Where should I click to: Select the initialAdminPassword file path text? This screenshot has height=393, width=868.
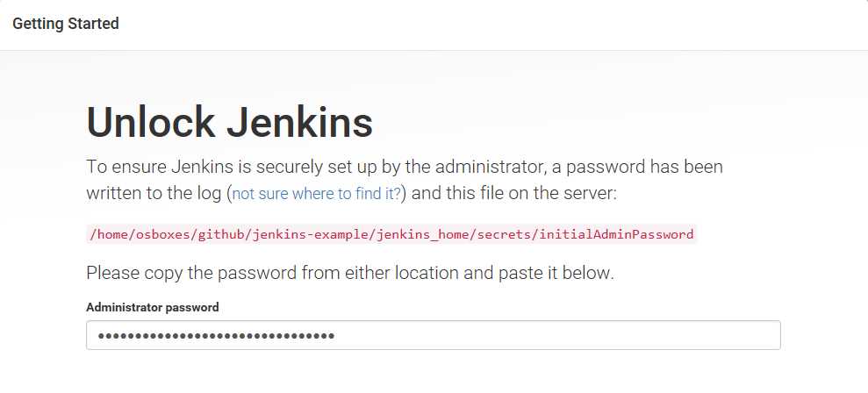pos(391,234)
